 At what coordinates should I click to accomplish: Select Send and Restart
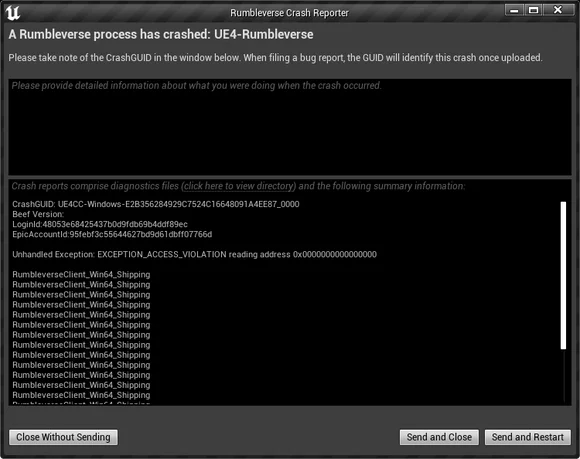(x=527, y=437)
